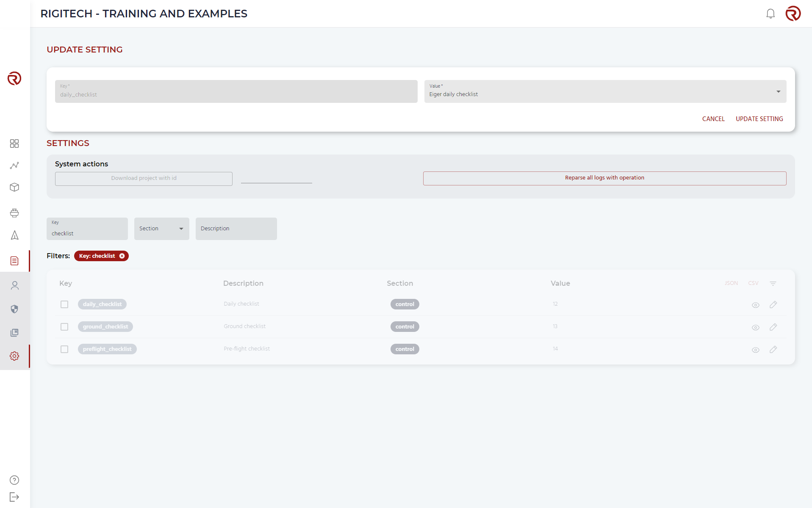Click value 12 in daily_checklist row
This screenshot has height=508, width=812.
(x=555, y=304)
